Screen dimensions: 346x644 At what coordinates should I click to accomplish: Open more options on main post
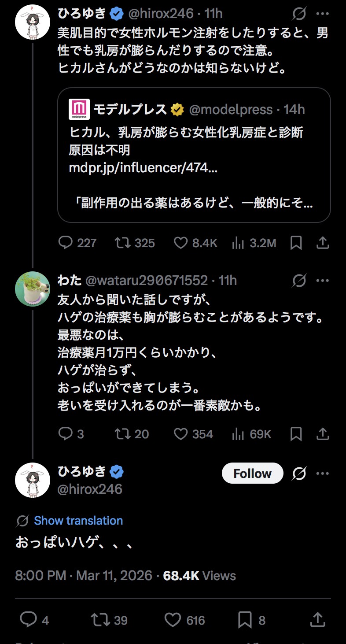(x=323, y=474)
